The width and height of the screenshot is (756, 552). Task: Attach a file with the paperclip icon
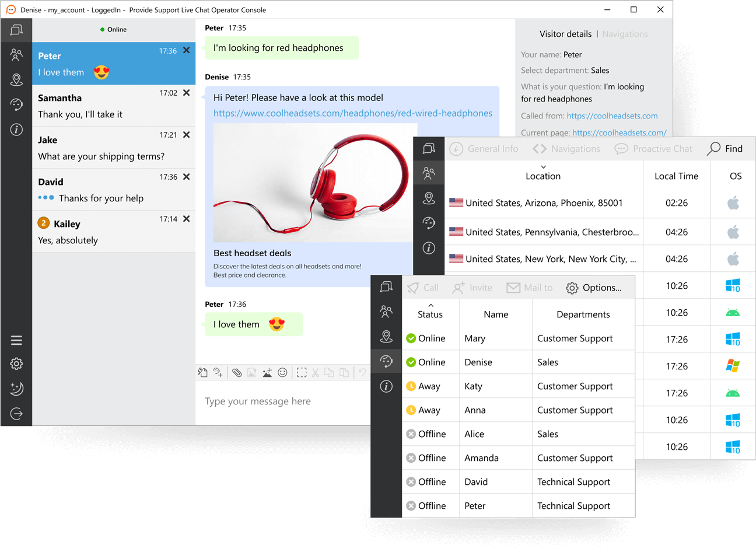coord(236,372)
